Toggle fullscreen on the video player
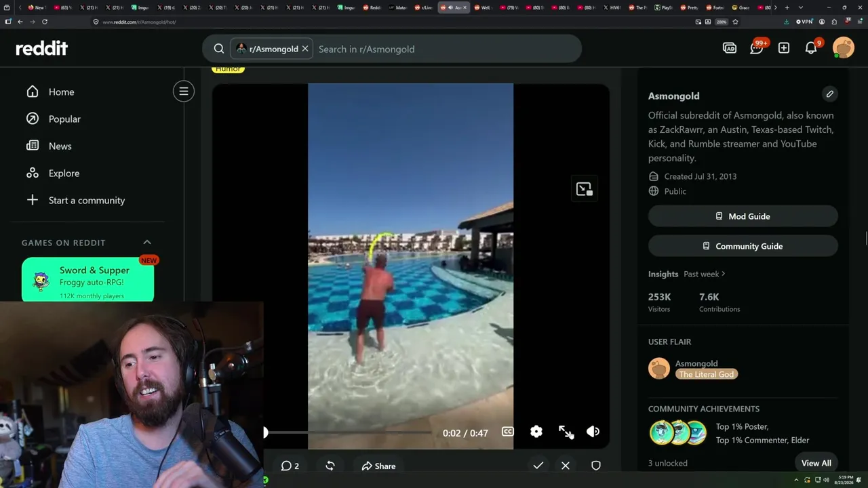Image resolution: width=868 pixels, height=488 pixels. 565,432
